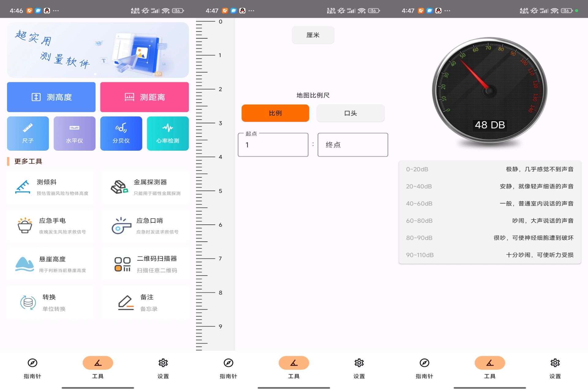
Task: Open the 水平仪 level tool
Action: [x=74, y=134]
